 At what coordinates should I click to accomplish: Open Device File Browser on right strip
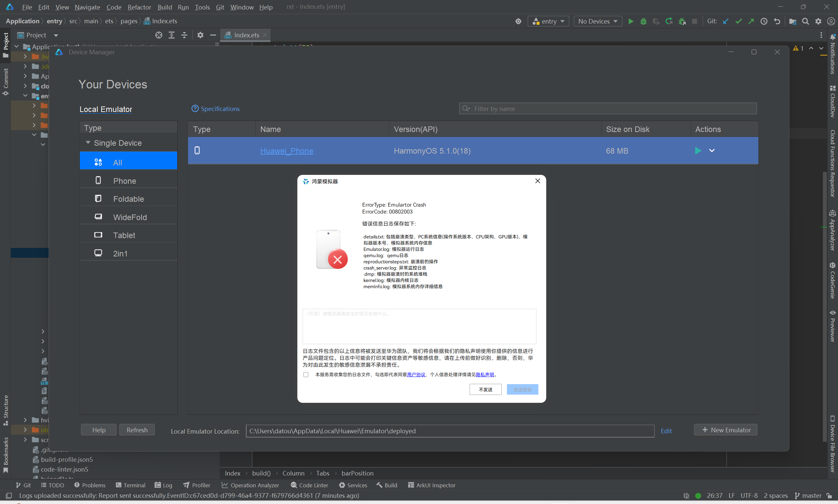coord(832,443)
